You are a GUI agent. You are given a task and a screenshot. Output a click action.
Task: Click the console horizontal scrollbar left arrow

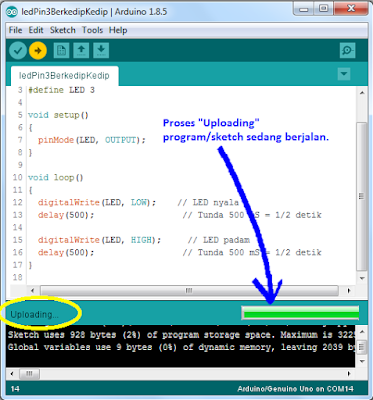coord(12,374)
